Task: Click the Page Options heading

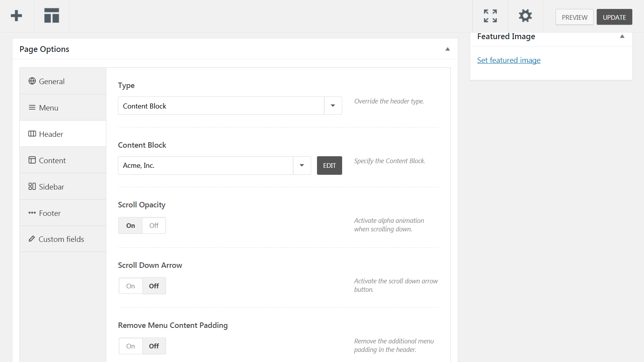Action: point(44,49)
